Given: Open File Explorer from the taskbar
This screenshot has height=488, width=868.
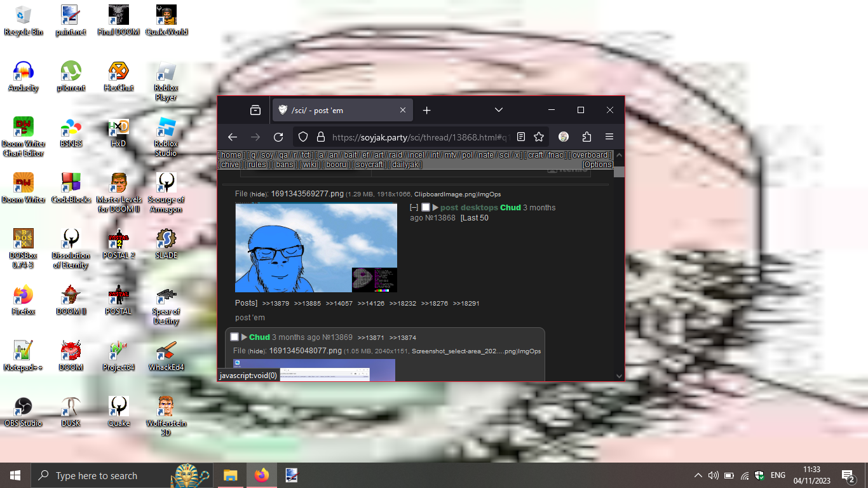Looking at the screenshot, I should click(x=230, y=475).
